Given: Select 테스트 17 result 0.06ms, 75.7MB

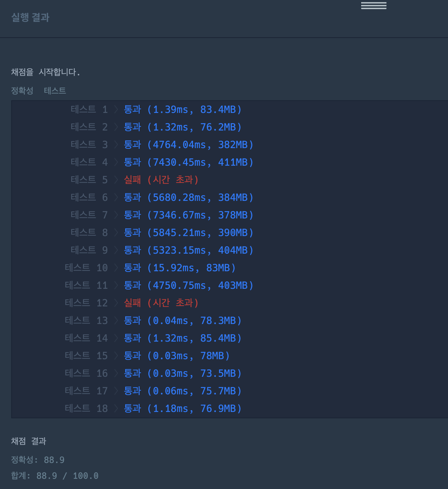Looking at the screenshot, I should click(183, 391).
